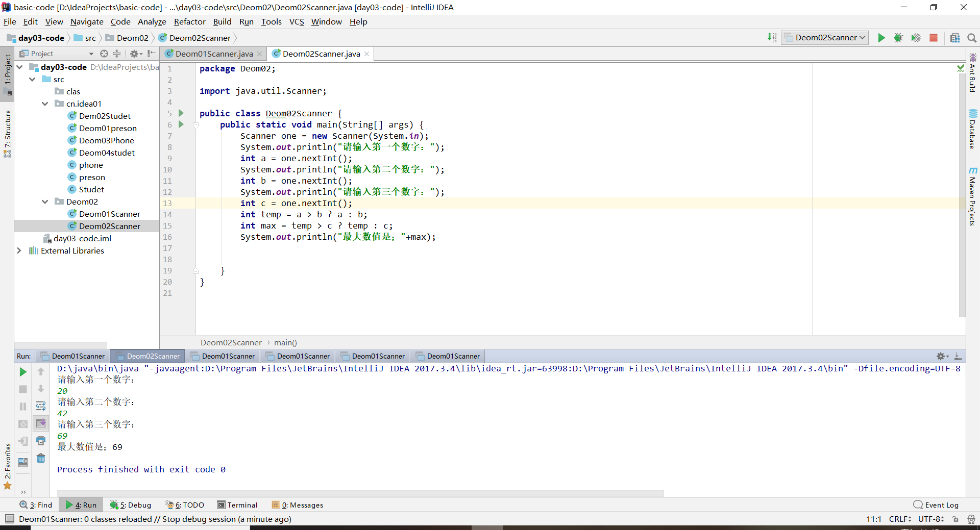This screenshot has width=980, height=530.
Task: Open the Refactor menu
Action: [189, 22]
